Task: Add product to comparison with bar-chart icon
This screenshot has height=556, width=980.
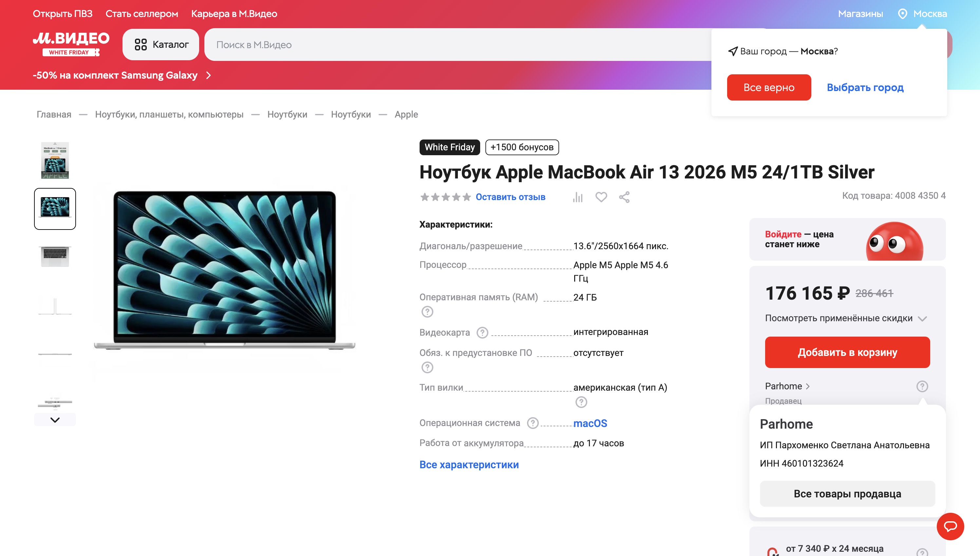Action: (577, 197)
